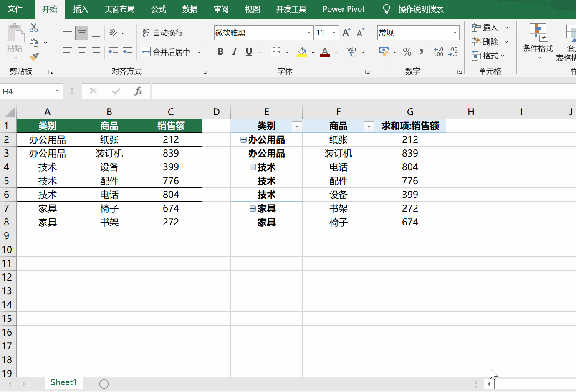Apply percent style
This screenshot has width=576, height=392.
[407, 52]
